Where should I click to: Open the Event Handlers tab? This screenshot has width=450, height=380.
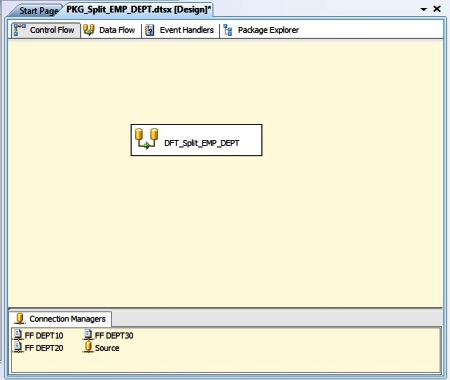[180, 30]
